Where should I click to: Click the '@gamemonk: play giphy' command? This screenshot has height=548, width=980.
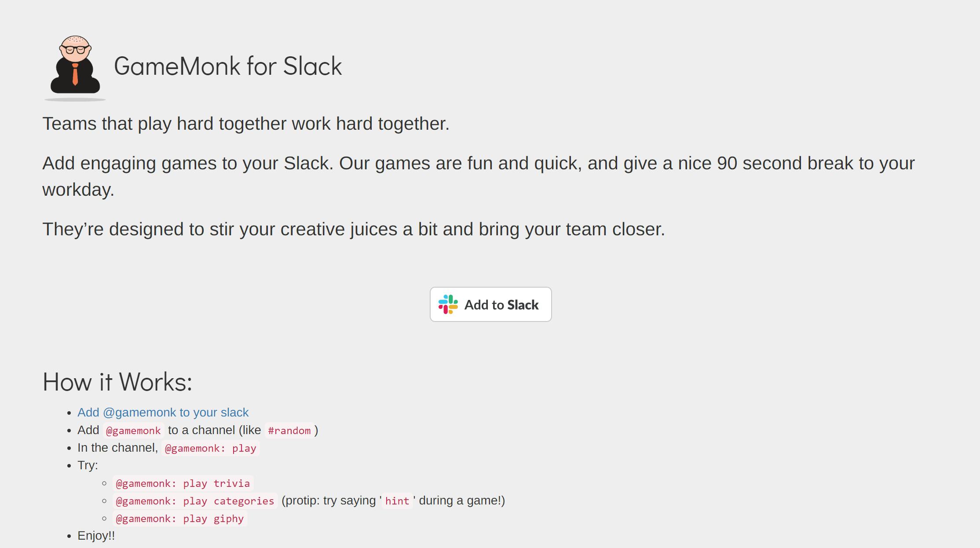(179, 519)
